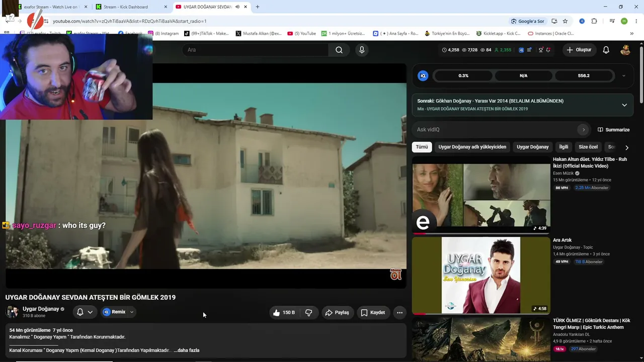Click the Summarize button
The image size is (644, 362).
[x=613, y=130]
